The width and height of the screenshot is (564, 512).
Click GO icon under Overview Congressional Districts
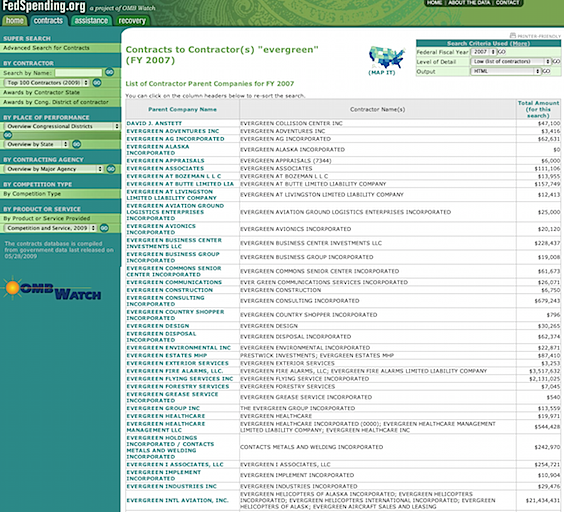point(8,135)
